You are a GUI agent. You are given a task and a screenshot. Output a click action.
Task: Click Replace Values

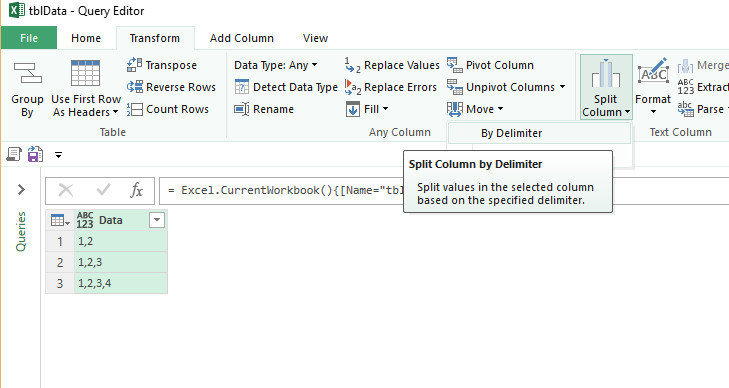click(391, 65)
